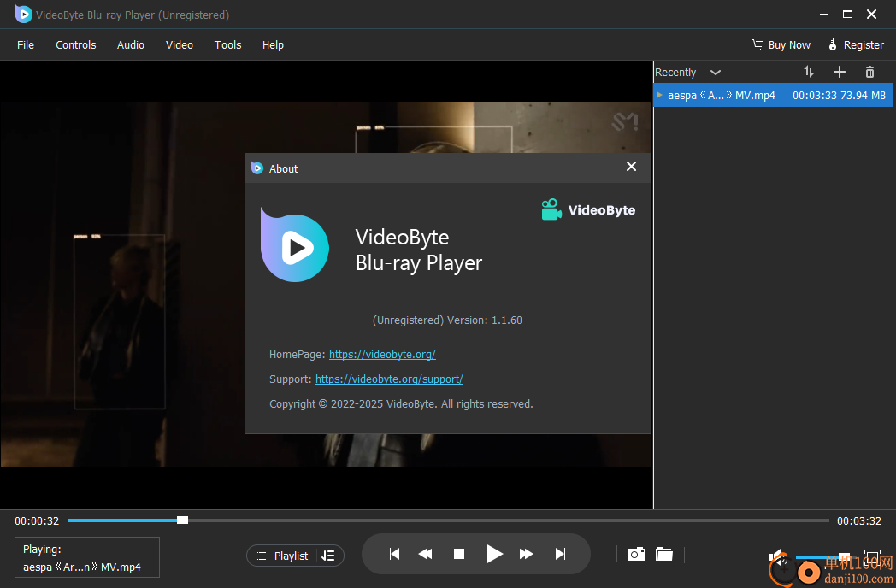Expand the Recently playlist dropdown
Screen dimensions: 896x588
tap(715, 73)
